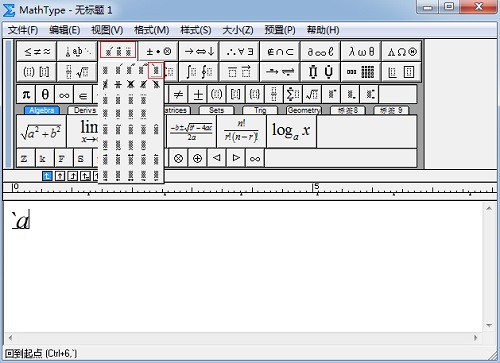Insert the right-pointing triangle symbol

coord(236,158)
